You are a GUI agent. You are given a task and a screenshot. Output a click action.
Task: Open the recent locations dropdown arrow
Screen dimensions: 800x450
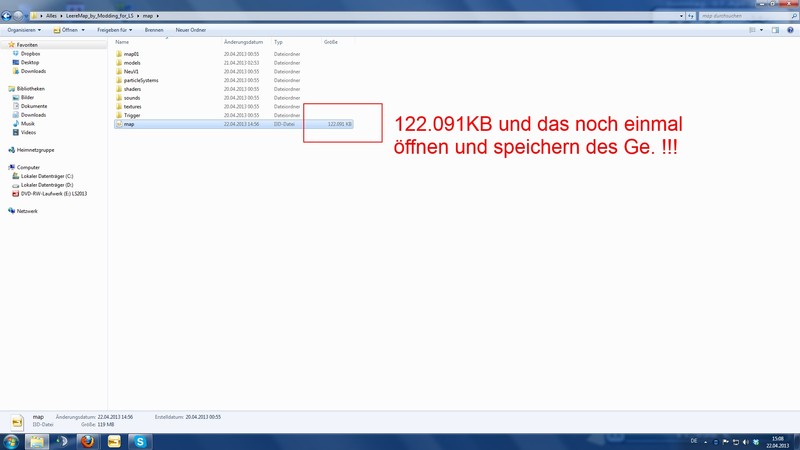pos(26,16)
